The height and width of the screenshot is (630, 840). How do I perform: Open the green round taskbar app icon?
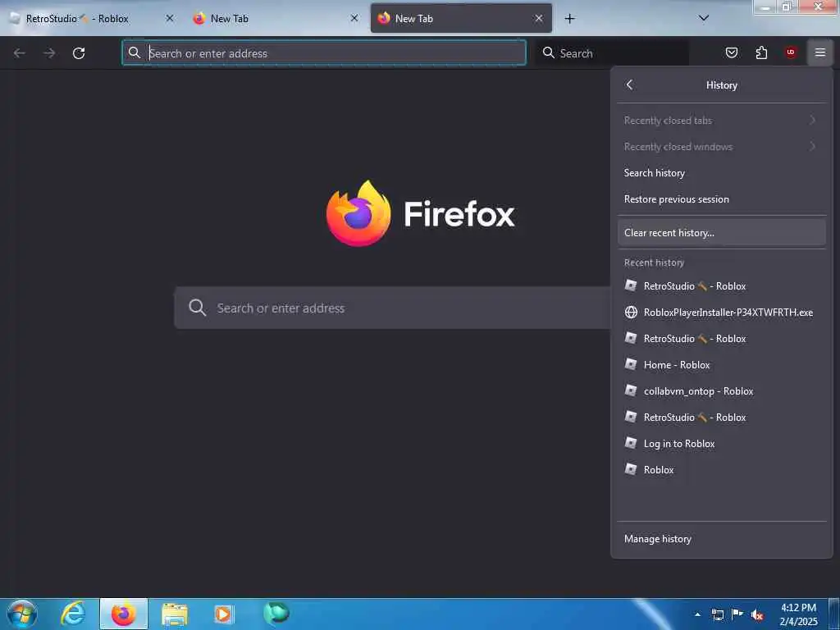276,613
